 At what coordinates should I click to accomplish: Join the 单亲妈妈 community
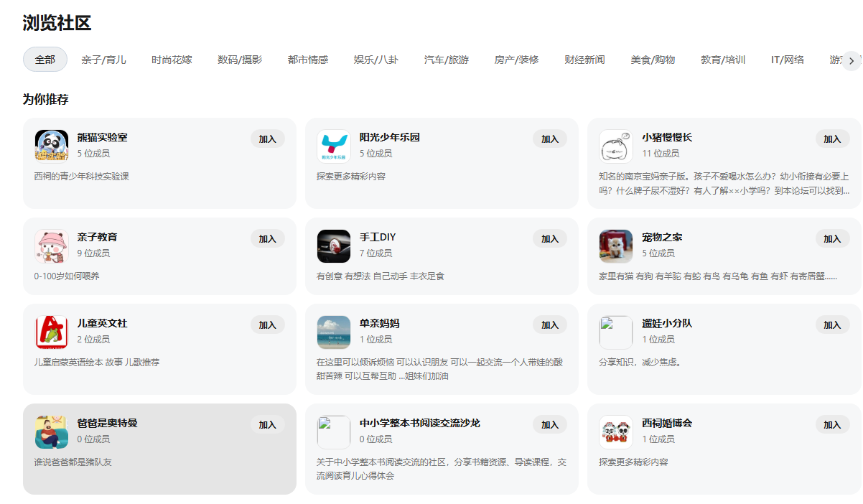click(x=550, y=325)
